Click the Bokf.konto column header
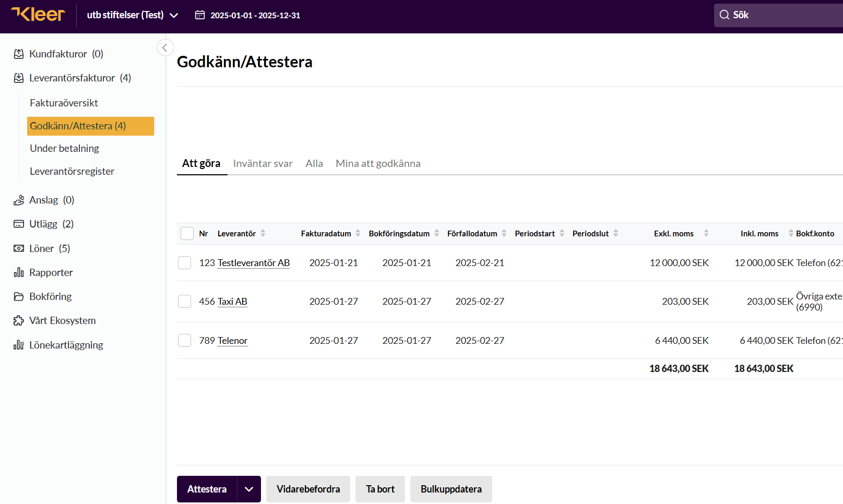Image resolution: width=843 pixels, height=504 pixels. pyautogui.click(x=815, y=233)
